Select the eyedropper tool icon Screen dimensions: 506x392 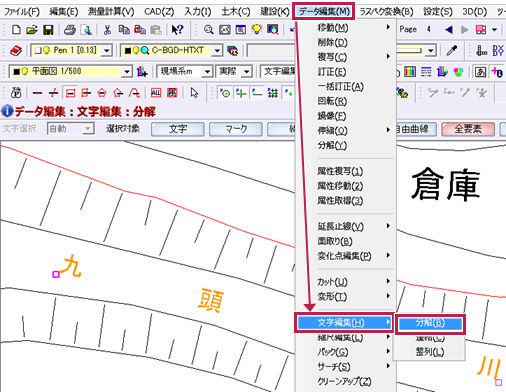[452, 50]
